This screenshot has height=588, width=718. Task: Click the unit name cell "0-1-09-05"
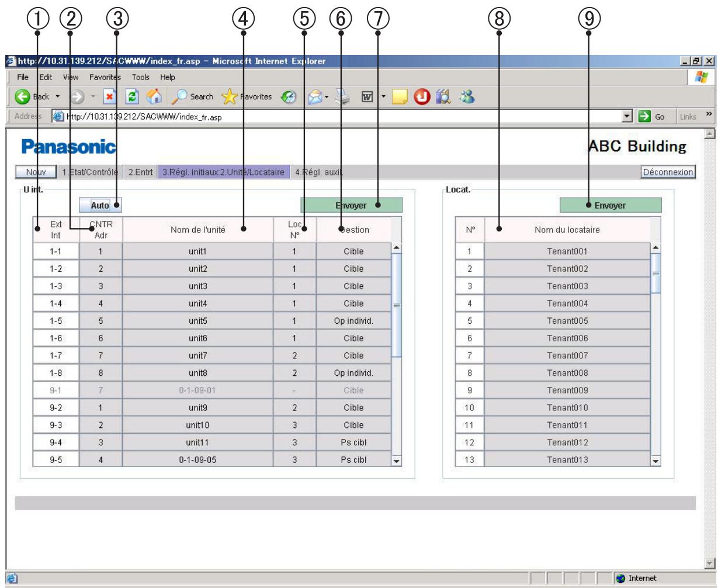[x=198, y=459]
